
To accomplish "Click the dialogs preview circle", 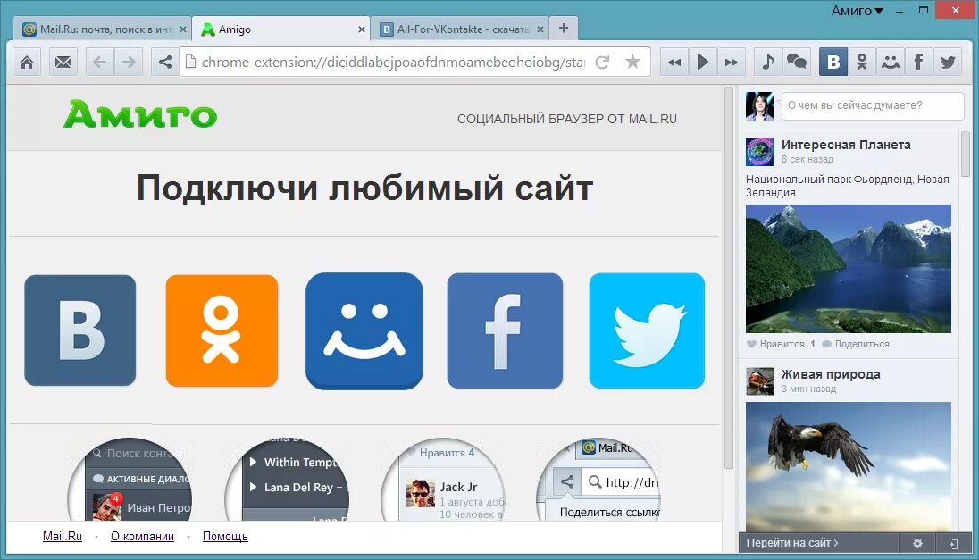I will [130, 480].
